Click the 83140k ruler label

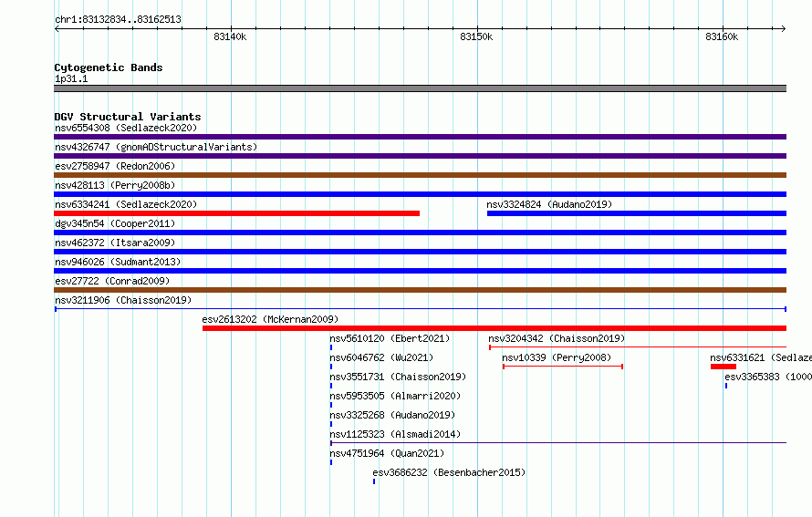(230, 36)
